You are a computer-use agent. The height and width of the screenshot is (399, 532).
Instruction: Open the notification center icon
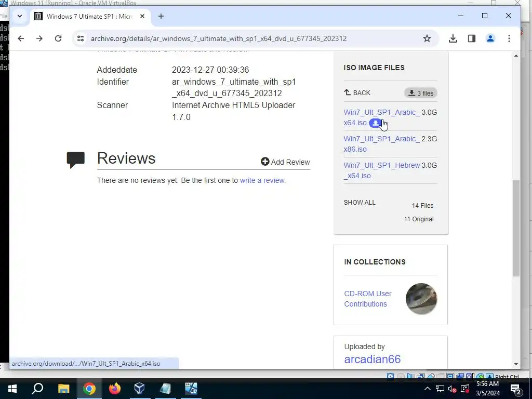[516, 389]
